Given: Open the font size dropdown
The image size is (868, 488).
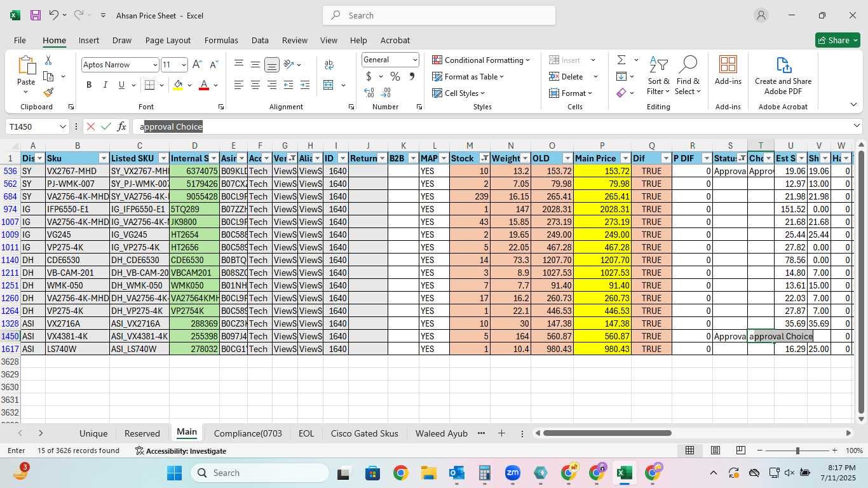Looking at the screenshot, I should [184, 65].
